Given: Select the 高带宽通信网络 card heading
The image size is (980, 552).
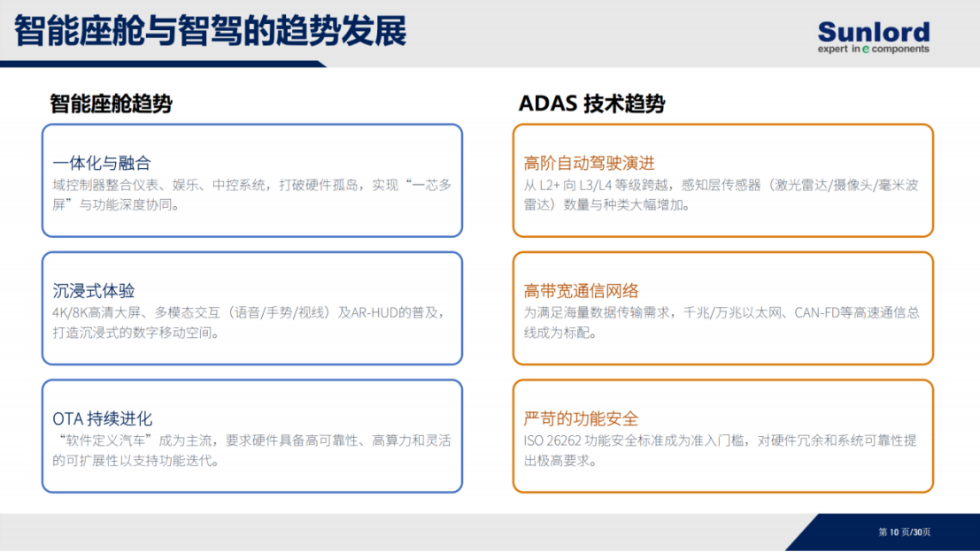Looking at the screenshot, I should coord(582,290).
